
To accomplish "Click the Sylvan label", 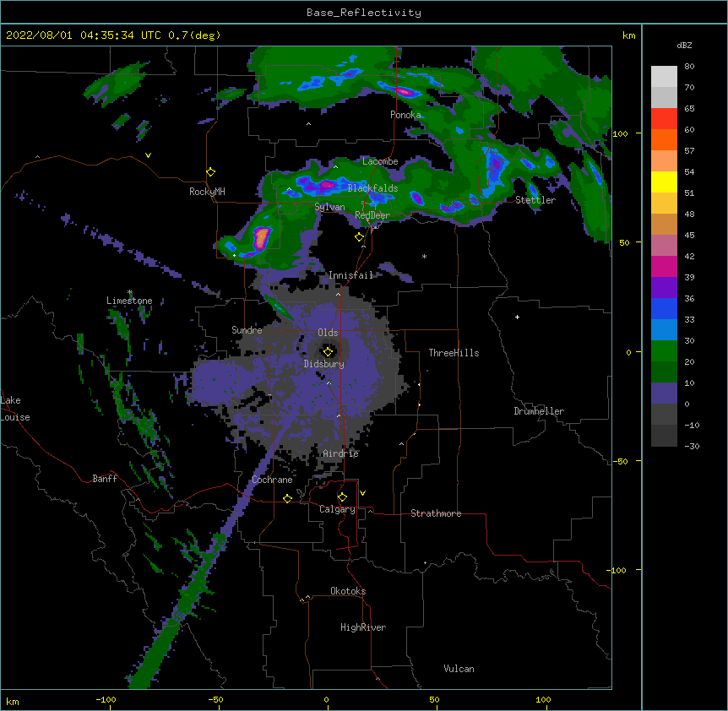I will (x=329, y=207).
